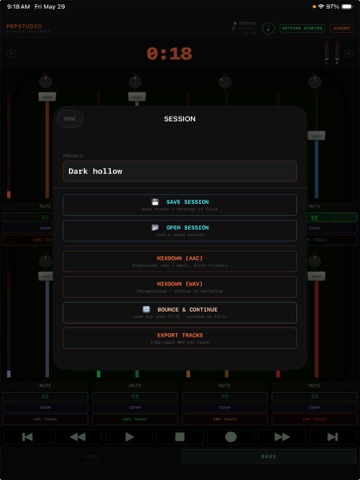Choose Mixdown (AAC)

180,261
